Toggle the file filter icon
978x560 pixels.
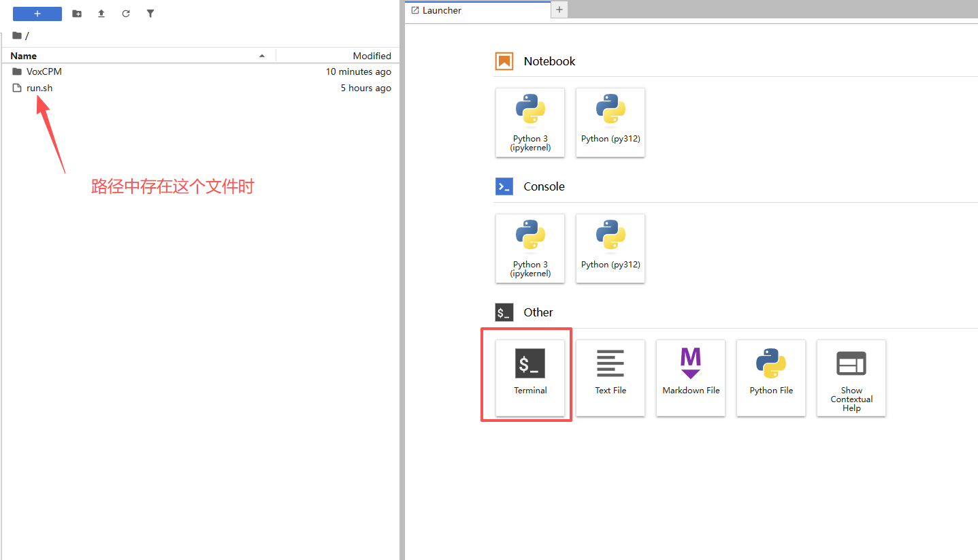[150, 14]
